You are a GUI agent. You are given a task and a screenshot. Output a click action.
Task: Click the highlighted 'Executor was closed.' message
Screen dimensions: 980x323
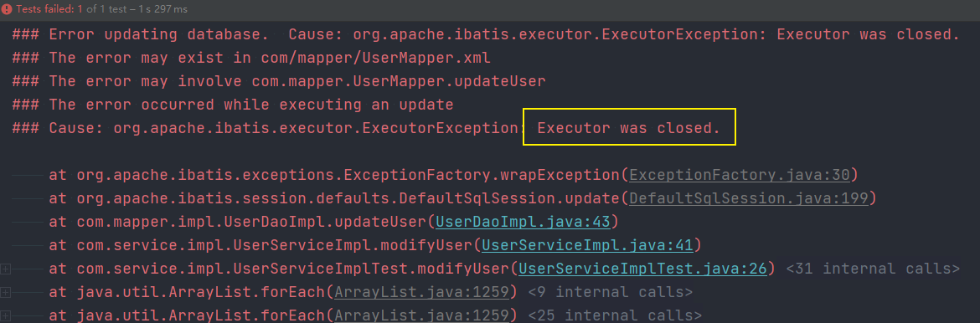[629, 128]
